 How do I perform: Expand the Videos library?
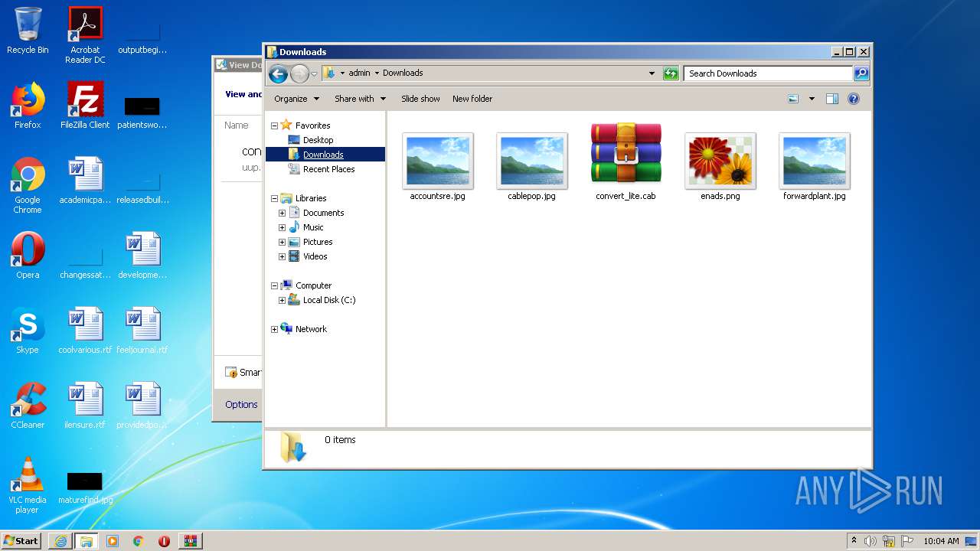pyautogui.click(x=282, y=256)
